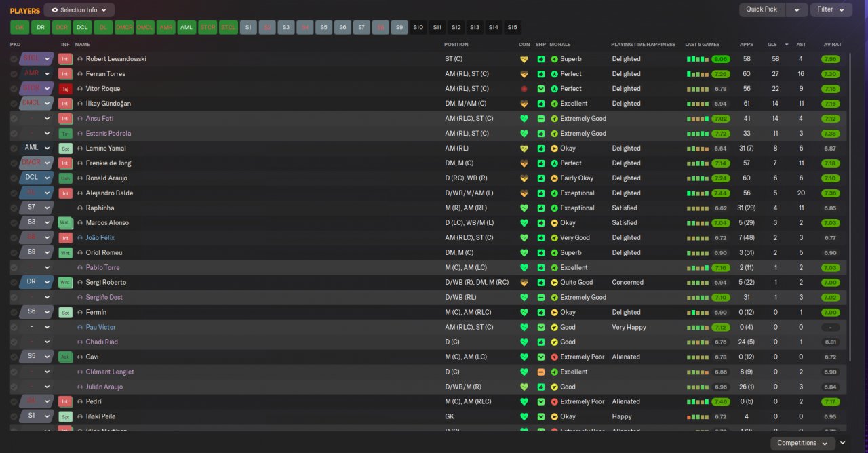Viewport: 868px width, 453px height.
Task: Click Ansu Fati's green condition heart
Action: point(524,119)
